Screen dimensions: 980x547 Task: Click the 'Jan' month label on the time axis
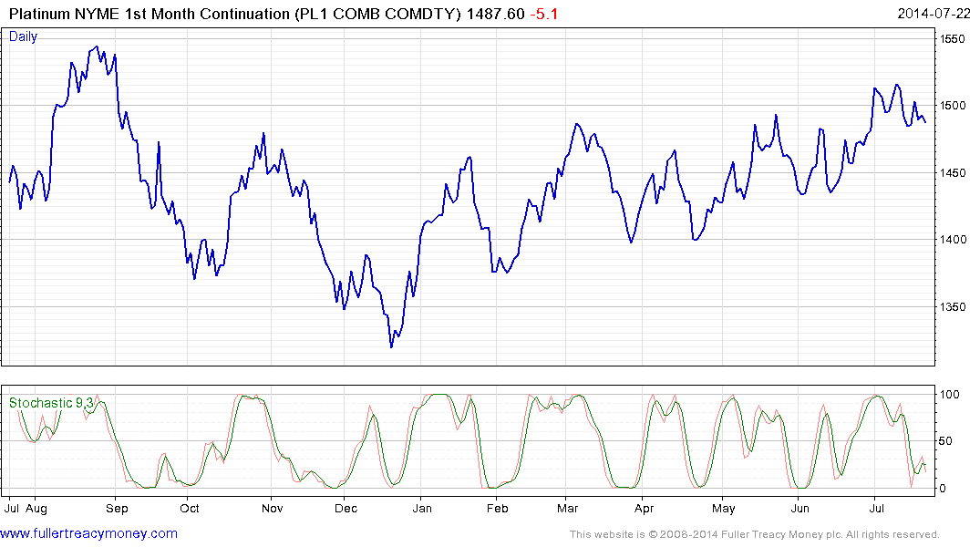[x=422, y=509]
